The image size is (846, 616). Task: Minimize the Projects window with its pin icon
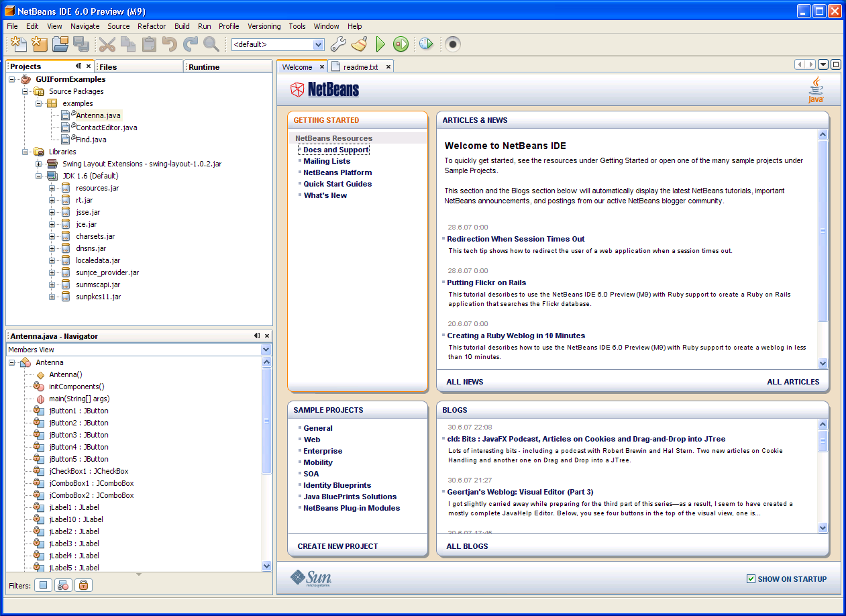(78, 66)
